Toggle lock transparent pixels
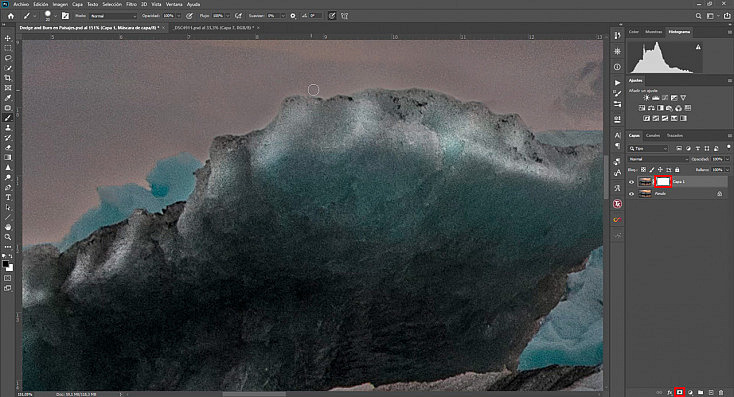This screenshot has width=734, height=397. click(644, 170)
